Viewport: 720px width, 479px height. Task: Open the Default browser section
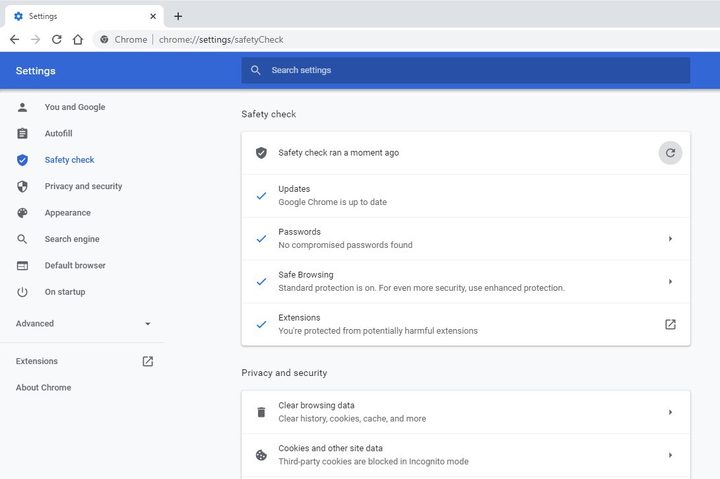pos(75,265)
